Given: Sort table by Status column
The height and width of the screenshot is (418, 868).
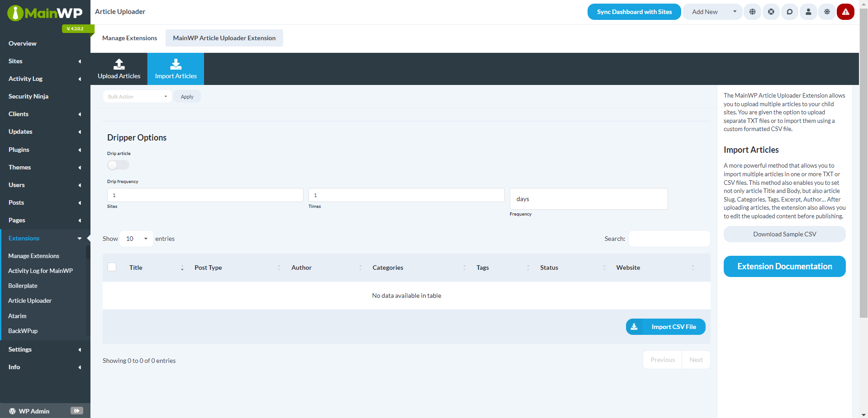Looking at the screenshot, I should point(573,268).
